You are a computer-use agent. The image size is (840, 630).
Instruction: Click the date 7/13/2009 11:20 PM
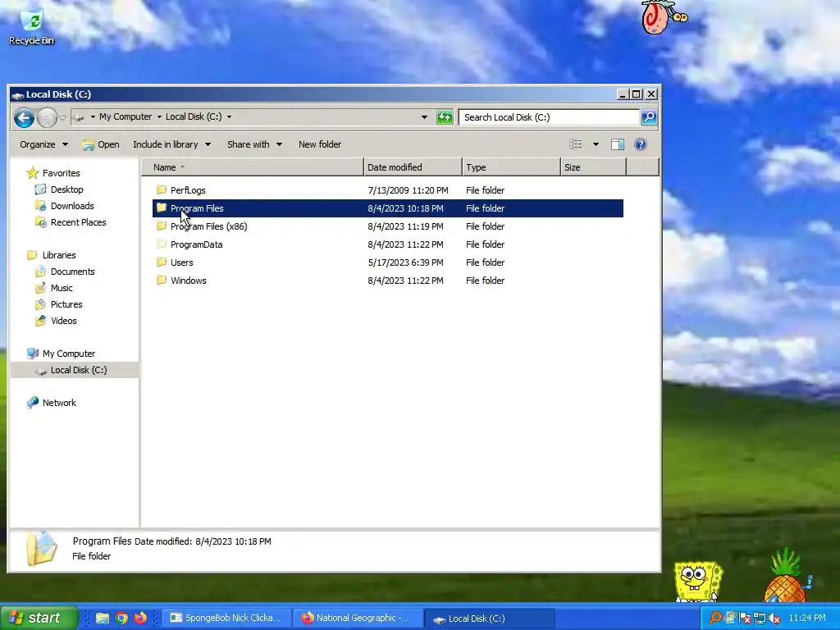coord(408,190)
